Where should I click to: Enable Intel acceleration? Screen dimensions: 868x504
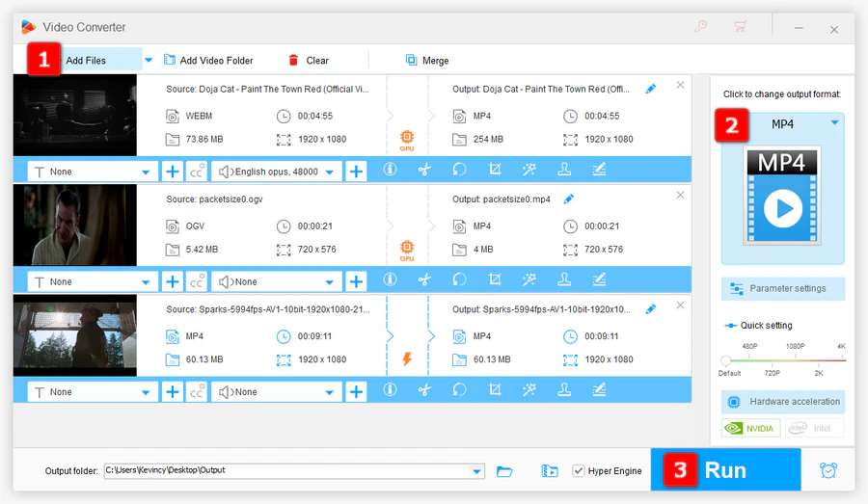pyautogui.click(x=814, y=428)
